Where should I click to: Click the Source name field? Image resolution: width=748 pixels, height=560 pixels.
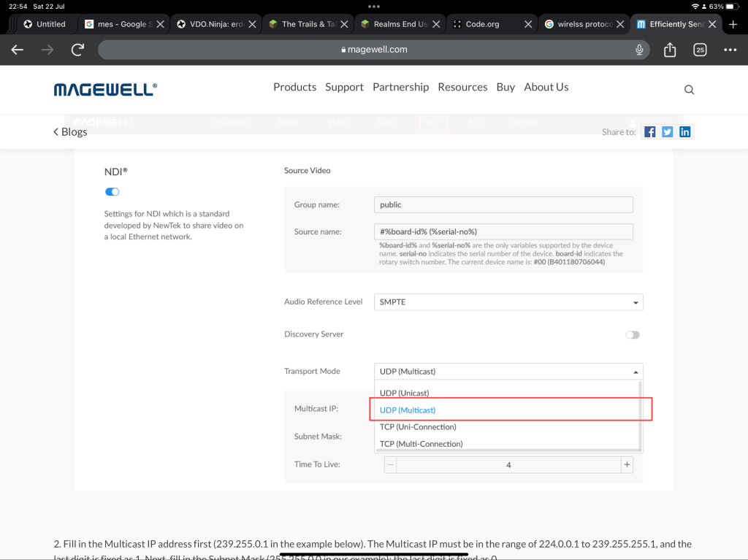pos(503,232)
